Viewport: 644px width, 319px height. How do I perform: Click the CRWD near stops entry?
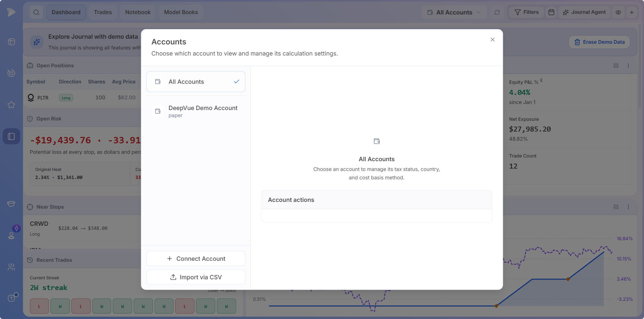[82, 228]
